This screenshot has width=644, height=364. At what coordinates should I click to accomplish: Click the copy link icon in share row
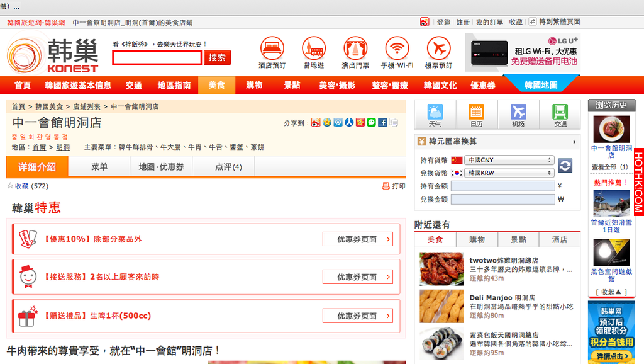[394, 123]
